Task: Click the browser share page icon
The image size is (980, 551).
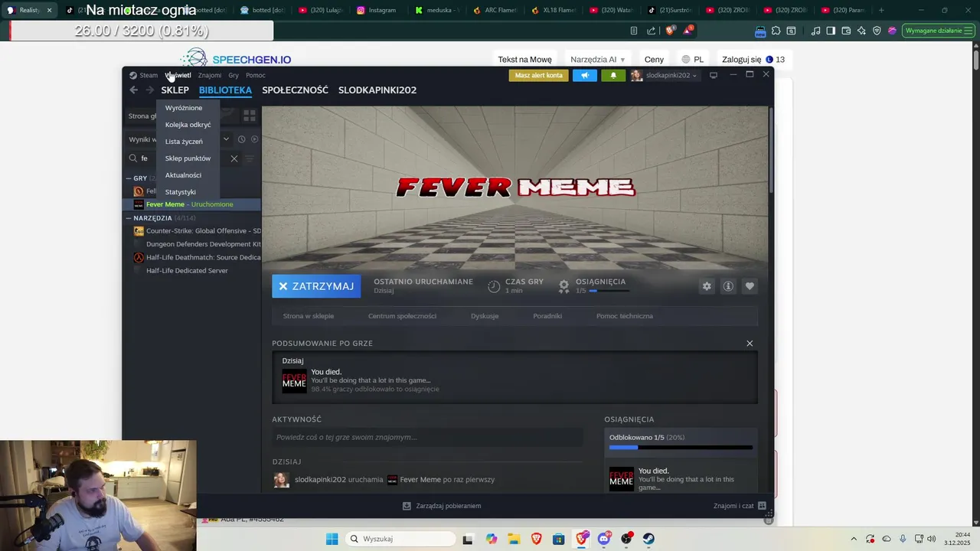Action: coord(651,31)
